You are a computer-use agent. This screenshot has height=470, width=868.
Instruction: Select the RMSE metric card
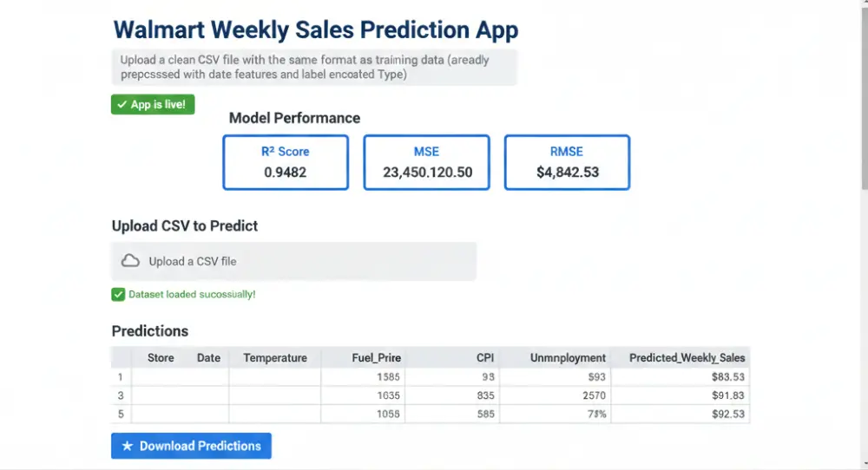coord(567,162)
